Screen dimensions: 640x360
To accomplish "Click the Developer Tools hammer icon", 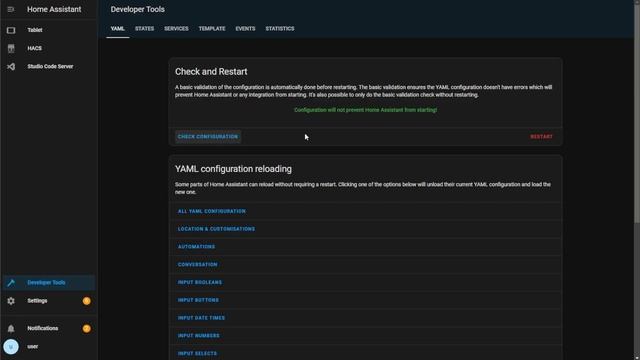I will coord(11,282).
